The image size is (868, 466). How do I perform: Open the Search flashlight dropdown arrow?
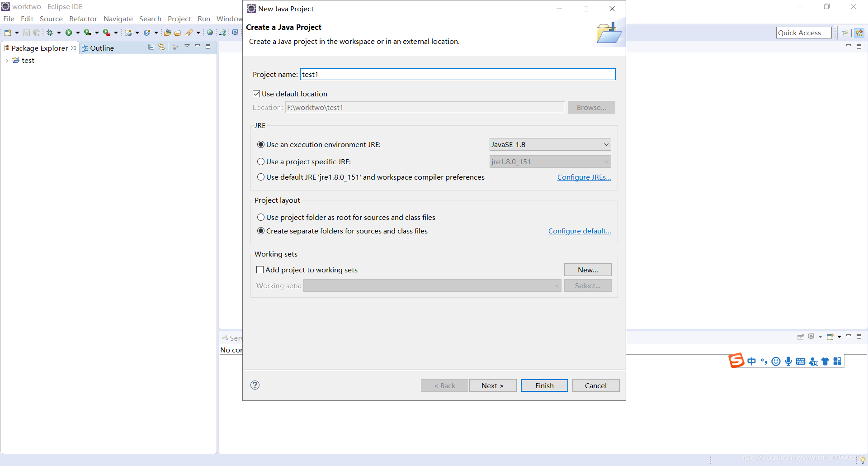tap(198, 33)
